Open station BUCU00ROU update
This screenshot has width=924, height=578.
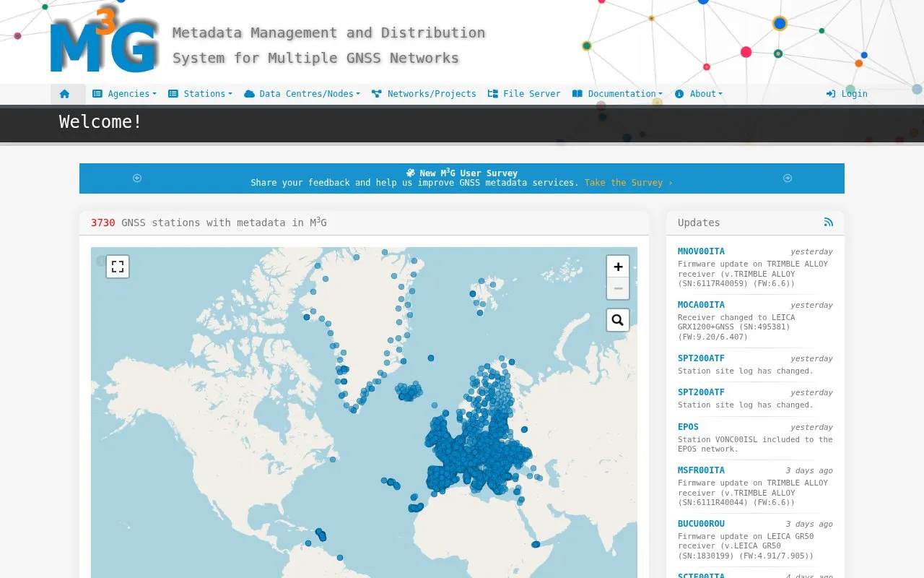tap(701, 524)
